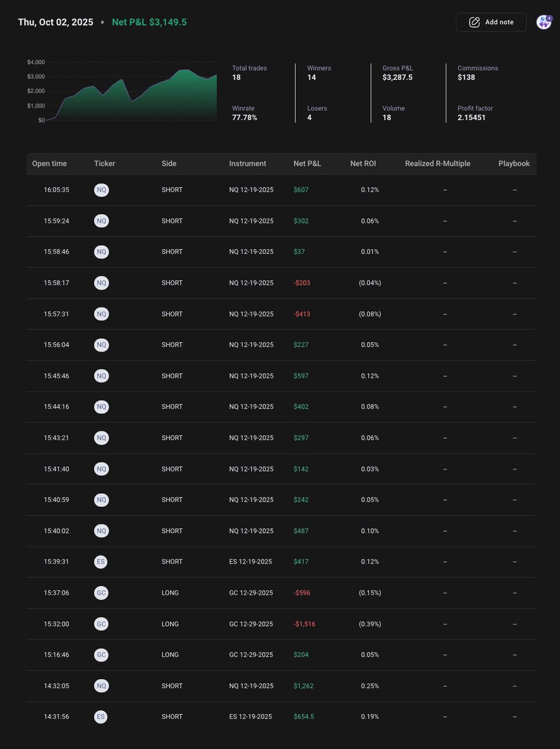
Task: Sort by the Net ROI column header
Action: [x=364, y=164]
